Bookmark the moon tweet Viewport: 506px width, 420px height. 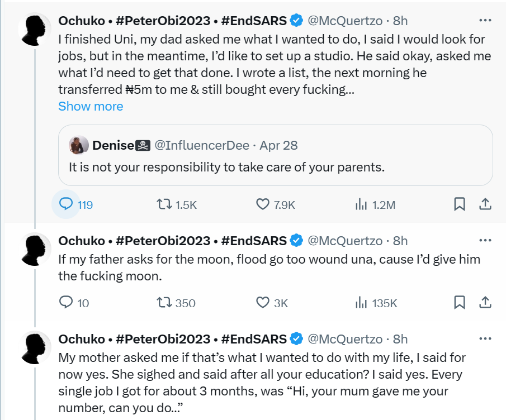coord(459,303)
